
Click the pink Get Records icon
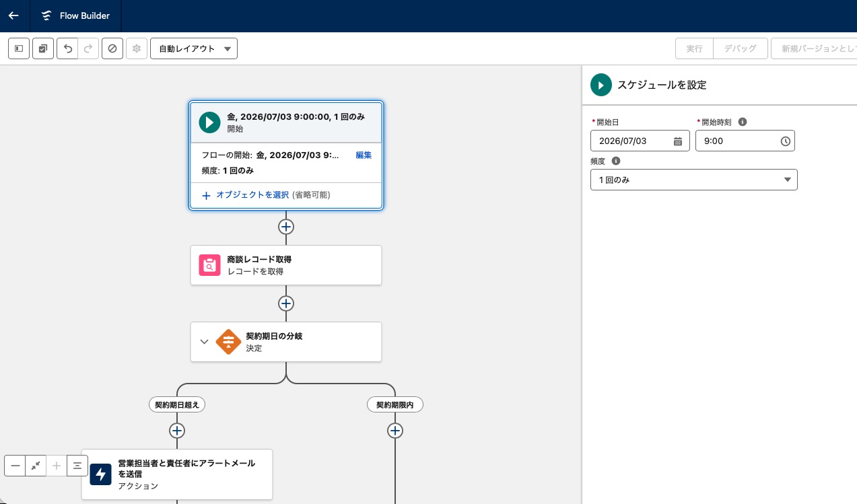coord(210,265)
